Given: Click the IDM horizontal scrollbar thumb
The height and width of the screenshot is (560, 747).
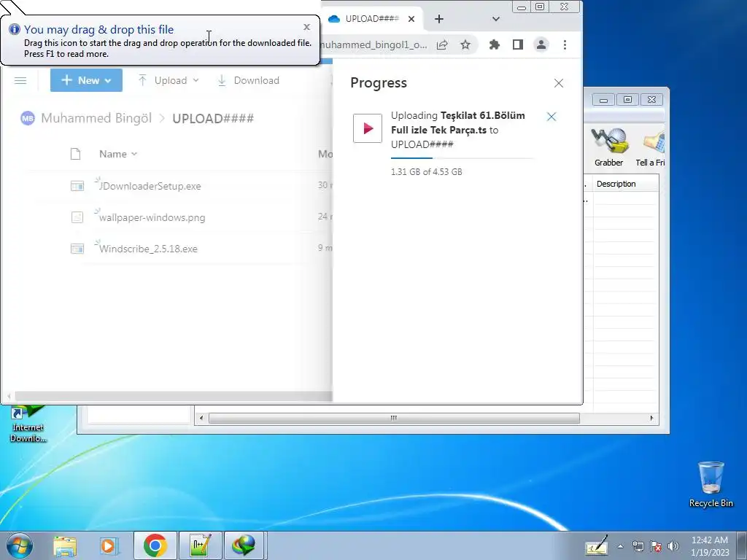Looking at the screenshot, I should (x=394, y=418).
